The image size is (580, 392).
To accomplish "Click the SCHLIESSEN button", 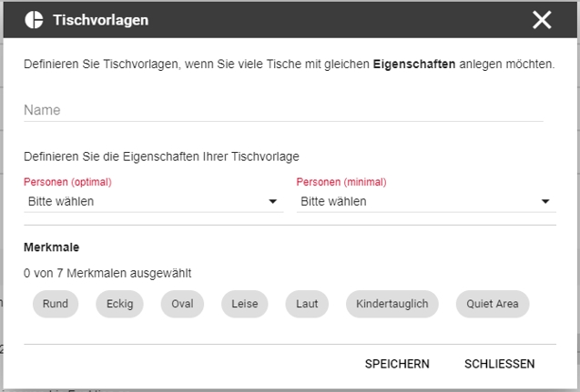I will tap(499, 364).
